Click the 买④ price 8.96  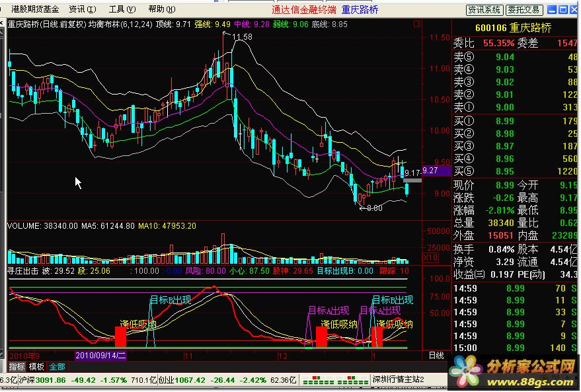pyautogui.click(x=505, y=159)
